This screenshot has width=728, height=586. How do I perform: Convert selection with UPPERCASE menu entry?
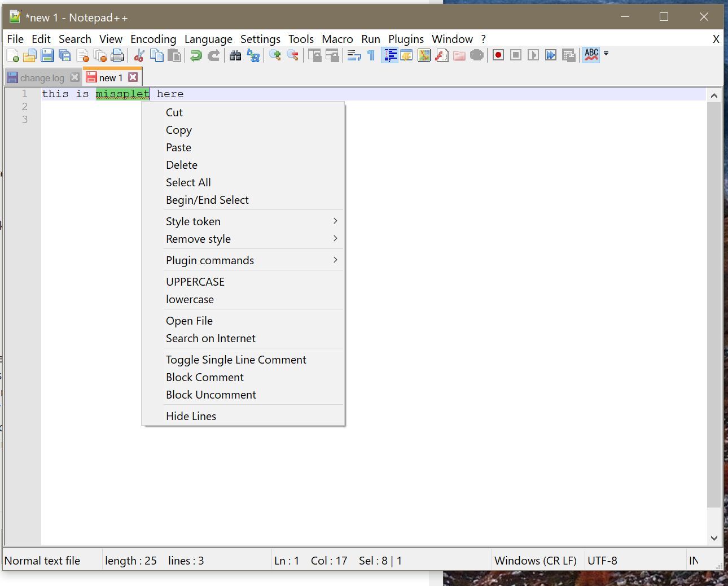click(x=243, y=282)
